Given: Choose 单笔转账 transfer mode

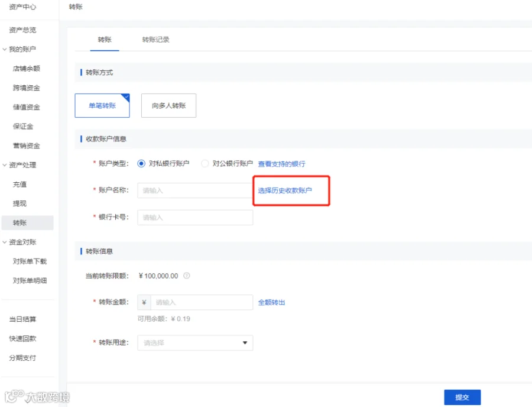Looking at the screenshot, I should click(x=102, y=105).
